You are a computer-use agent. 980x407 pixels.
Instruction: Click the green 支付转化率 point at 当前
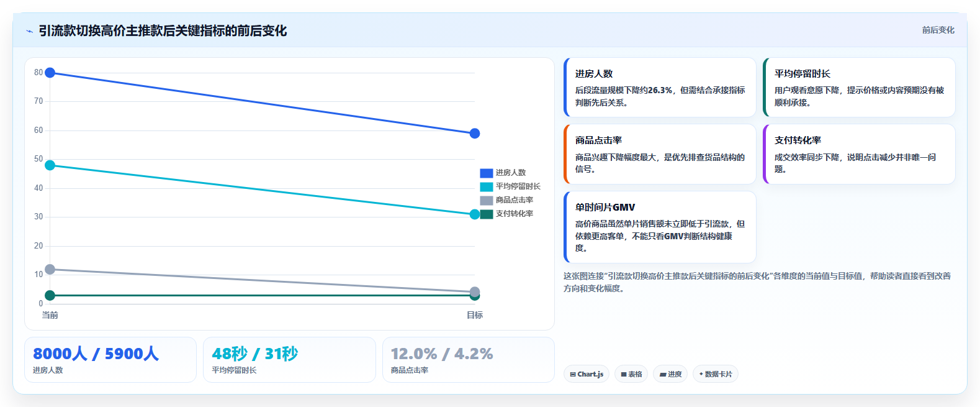(x=50, y=295)
